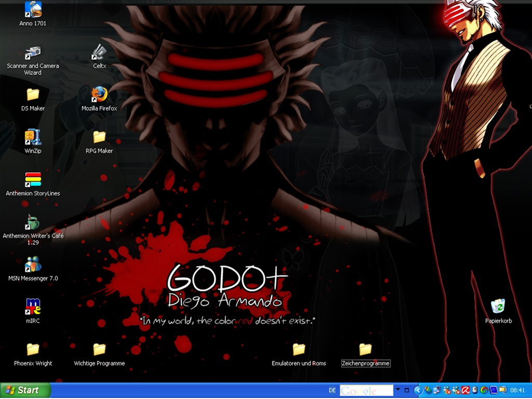This screenshot has width=532, height=399.
Task: Click the dark blue monitor tray icon
Action: 494,391
